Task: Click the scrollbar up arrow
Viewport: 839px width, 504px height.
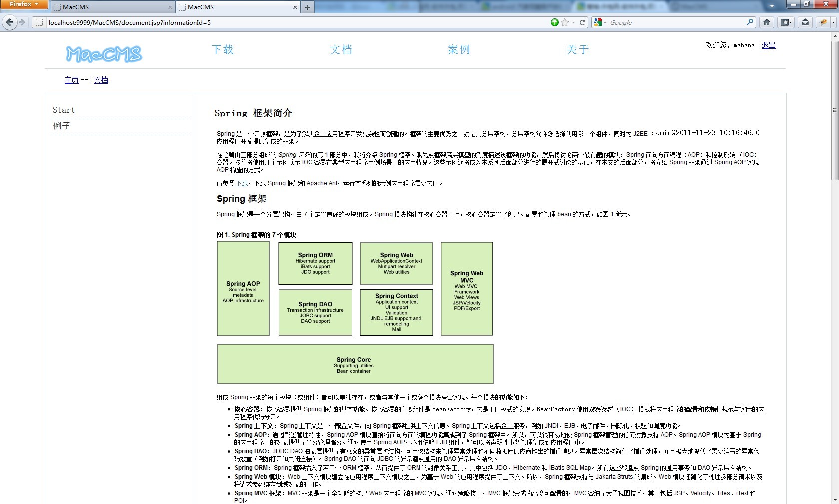Action: coord(835,36)
